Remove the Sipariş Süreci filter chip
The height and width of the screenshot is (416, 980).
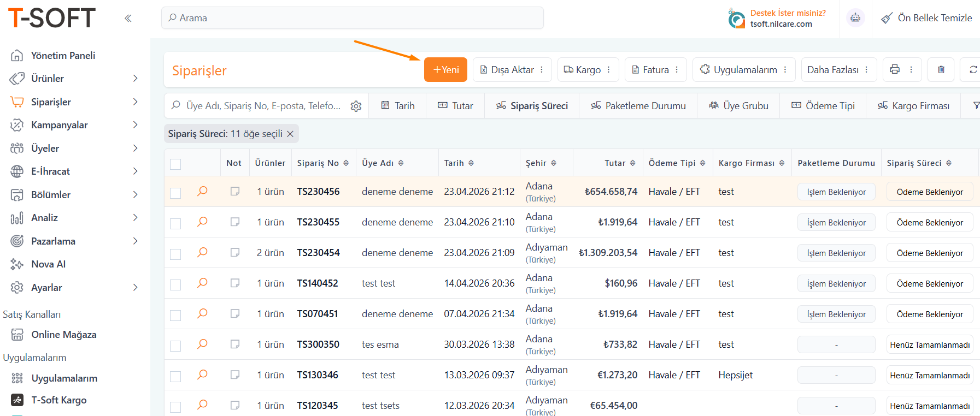point(290,134)
